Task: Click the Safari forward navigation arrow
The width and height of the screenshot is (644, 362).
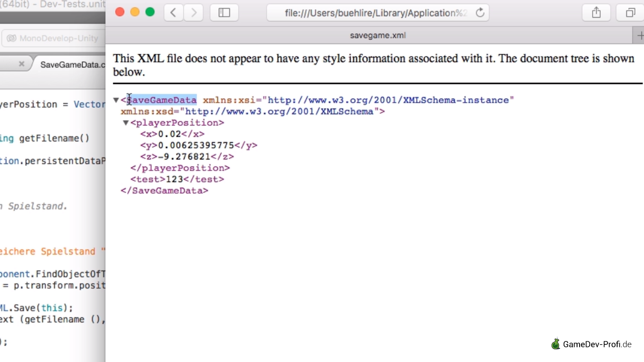Action: [x=194, y=13]
